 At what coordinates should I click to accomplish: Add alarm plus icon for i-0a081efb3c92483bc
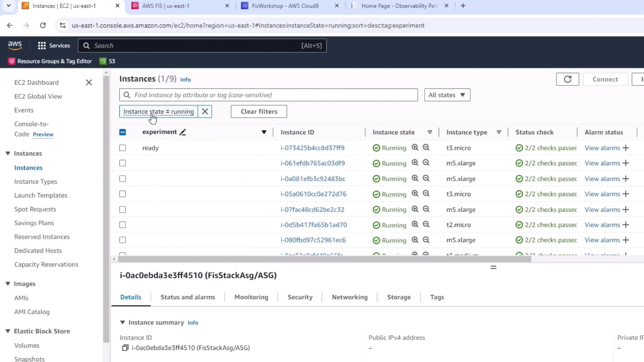[626, 179]
